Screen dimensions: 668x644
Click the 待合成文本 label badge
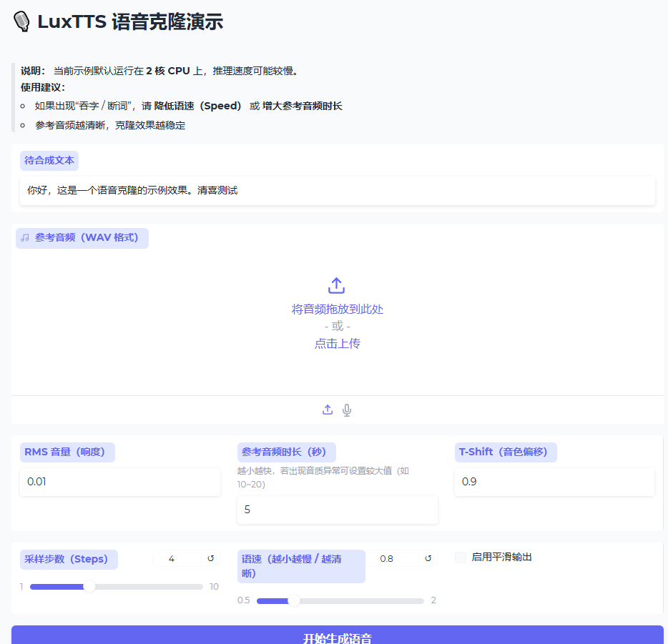49,160
